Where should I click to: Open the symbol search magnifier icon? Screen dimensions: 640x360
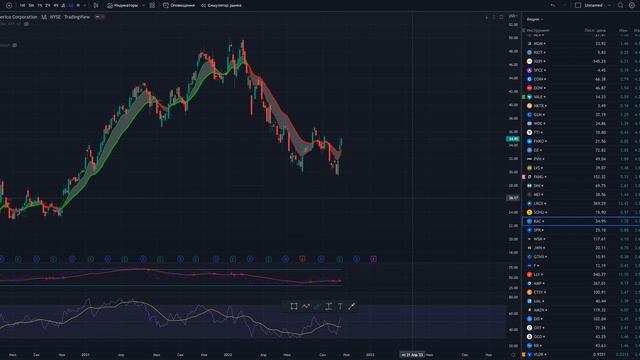coord(620,5)
